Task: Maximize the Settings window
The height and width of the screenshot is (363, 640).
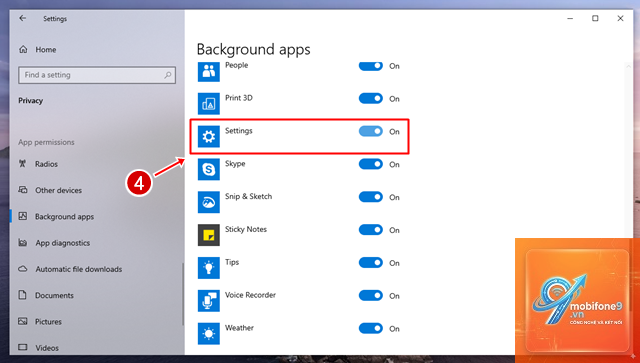Action: click(595, 18)
